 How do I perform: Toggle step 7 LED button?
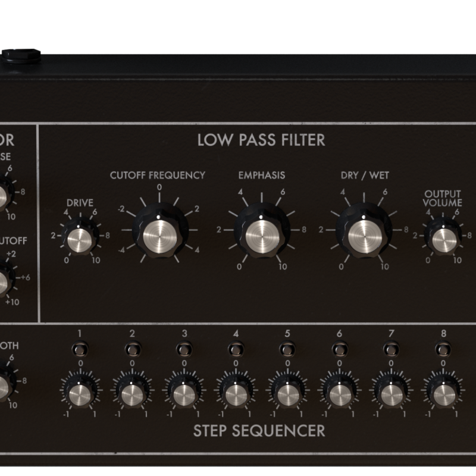pyautogui.click(x=391, y=350)
